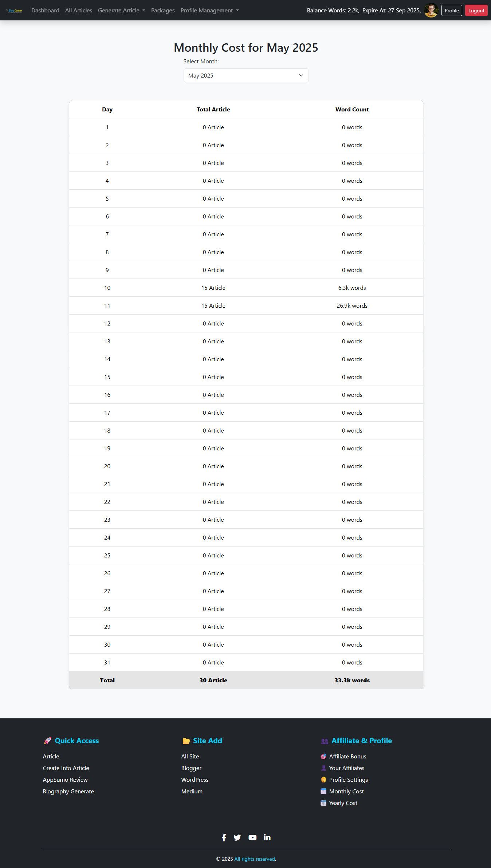Viewport: 491px width, 868px height.
Task: Click the All rights reserved link
Action: [x=255, y=859]
